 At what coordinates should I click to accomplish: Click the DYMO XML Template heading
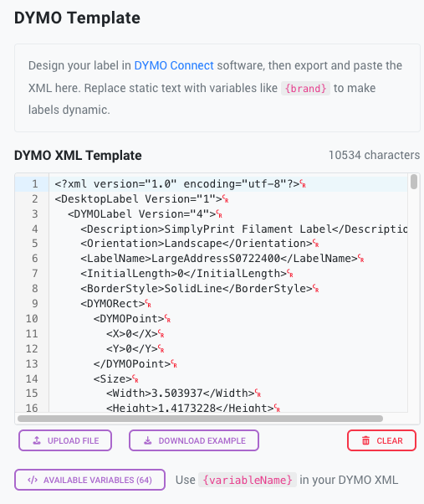[x=78, y=156]
